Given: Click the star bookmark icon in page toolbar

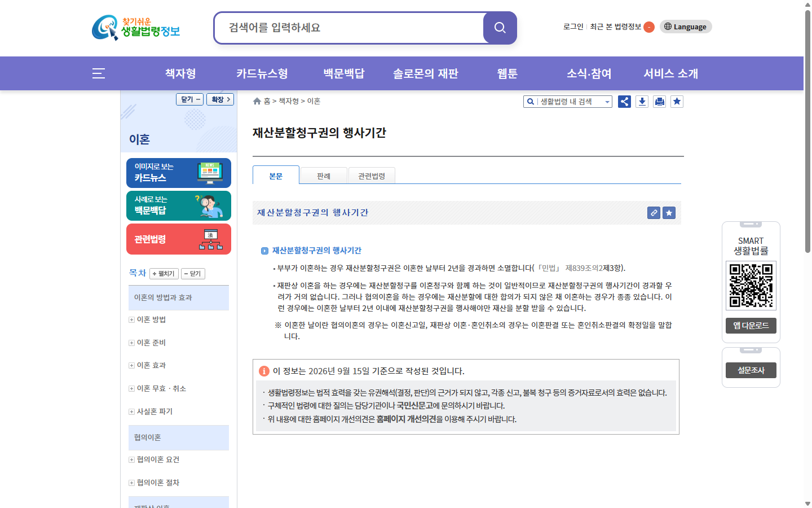Looking at the screenshot, I should coord(677,102).
